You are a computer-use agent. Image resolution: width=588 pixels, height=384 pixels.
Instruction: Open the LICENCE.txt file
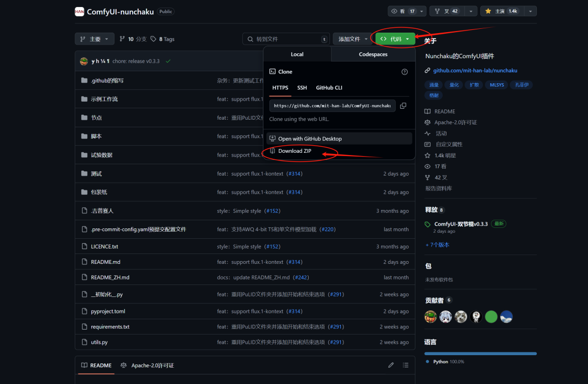point(104,246)
